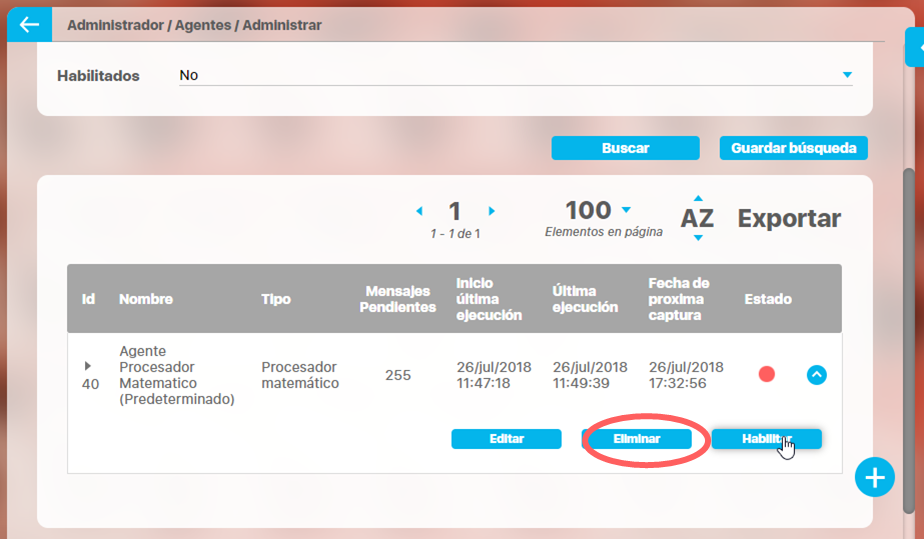Click sort descending arrow below AZ
Screen dimensions: 924x539
pyautogui.click(x=698, y=238)
